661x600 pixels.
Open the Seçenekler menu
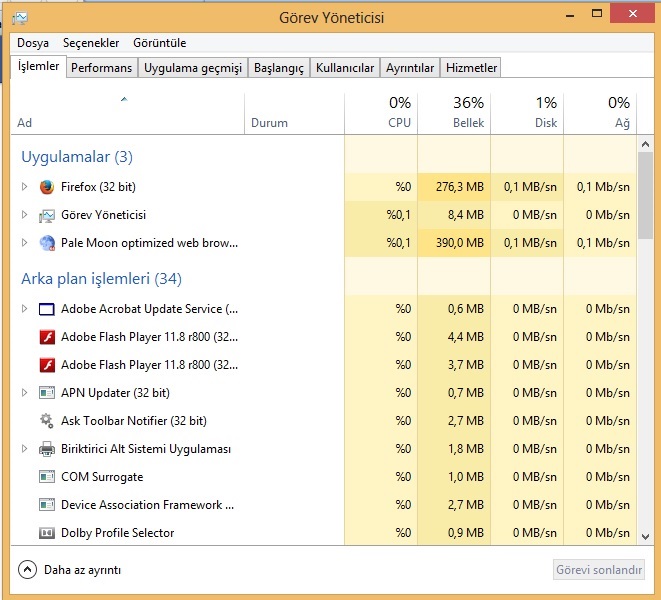(91, 43)
